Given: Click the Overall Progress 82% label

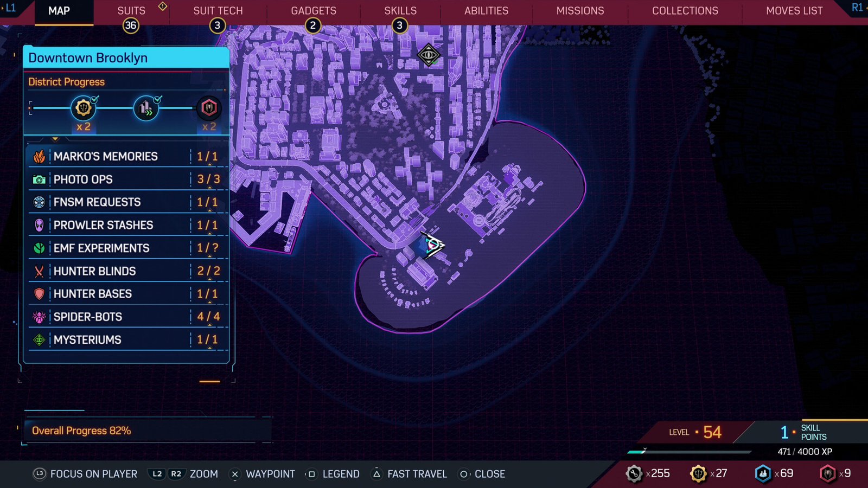Looking at the screenshot, I should point(81,431).
